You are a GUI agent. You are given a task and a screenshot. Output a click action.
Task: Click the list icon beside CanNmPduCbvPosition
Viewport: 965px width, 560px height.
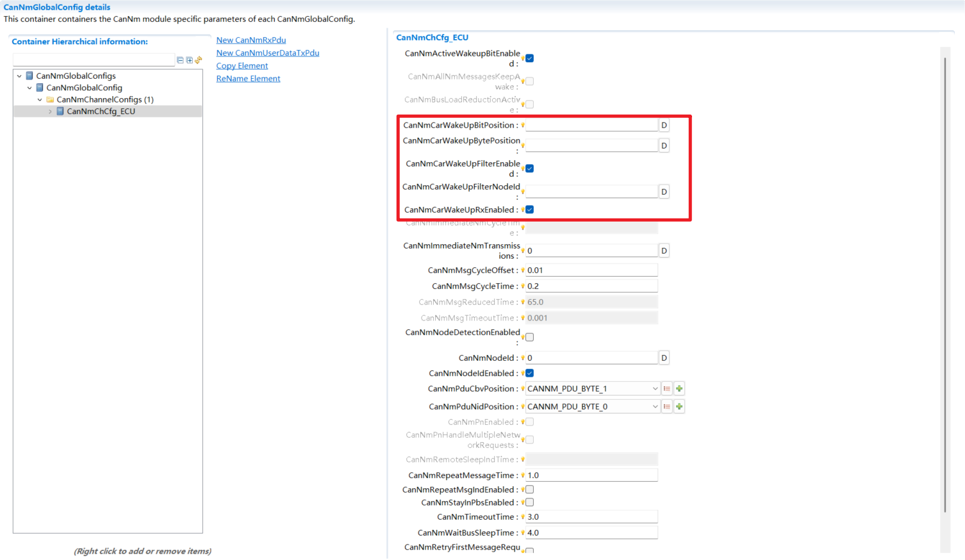tap(667, 389)
